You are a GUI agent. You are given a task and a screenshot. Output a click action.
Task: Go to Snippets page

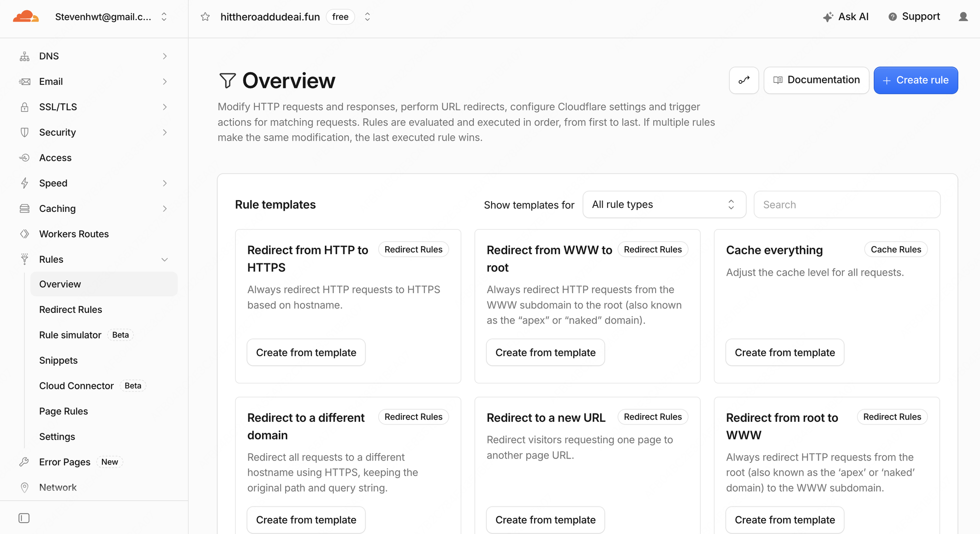(58, 361)
